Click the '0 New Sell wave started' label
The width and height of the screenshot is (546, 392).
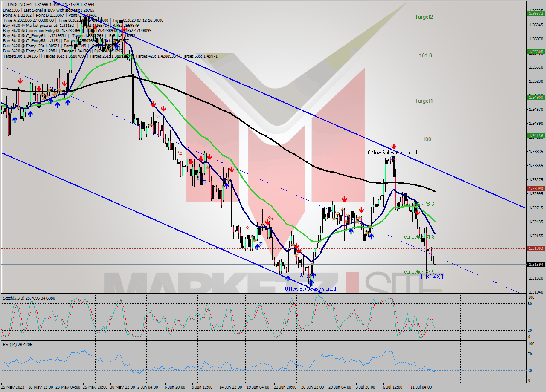point(392,153)
